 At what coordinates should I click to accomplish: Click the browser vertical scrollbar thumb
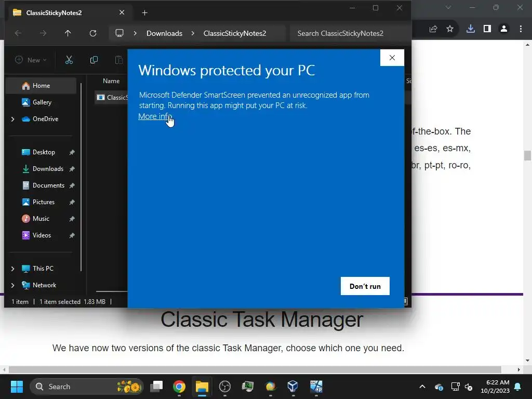coord(527,155)
